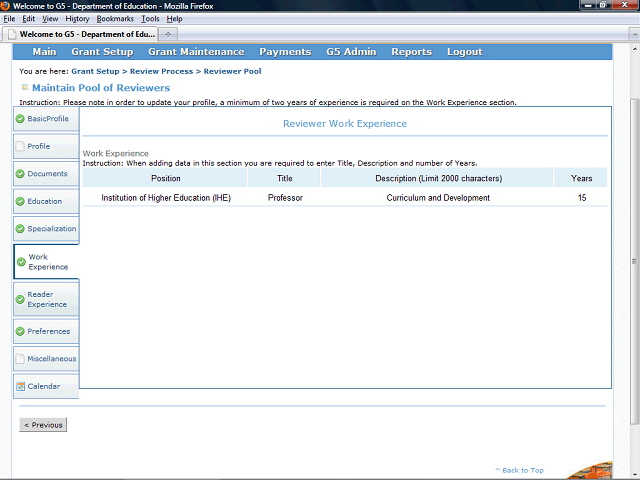Click the green checkmark icon beside BasicProfile

(x=20, y=119)
